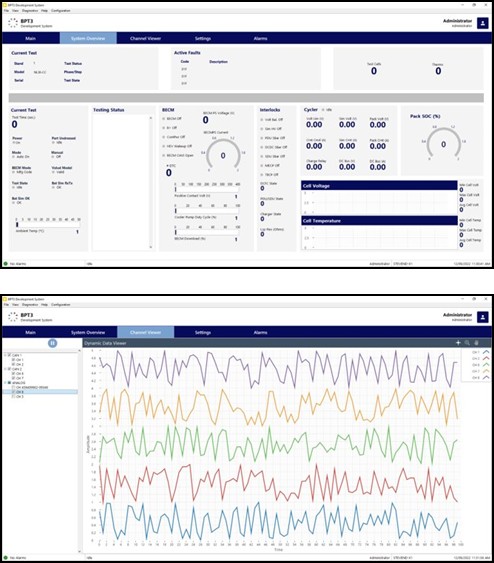Screen dimensions: 494x563
Task: Pause the live plot in Channel Viewer
Action: 52,343
